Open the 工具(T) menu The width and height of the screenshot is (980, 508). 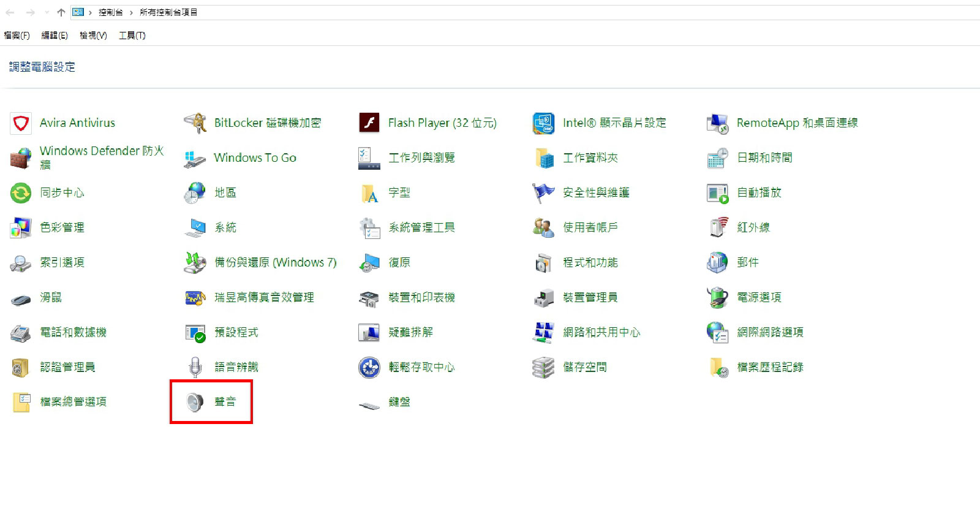click(132, 36)
